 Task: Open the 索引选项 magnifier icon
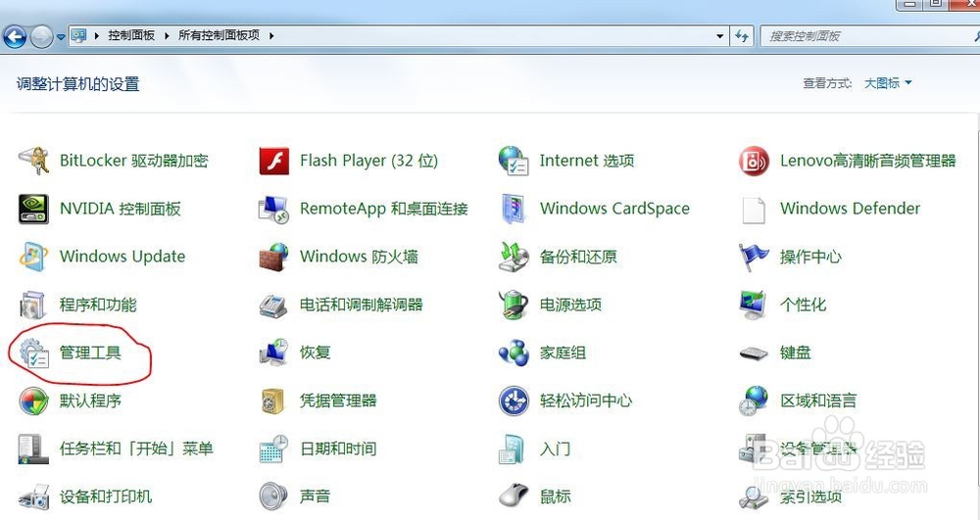click(754, 496)
